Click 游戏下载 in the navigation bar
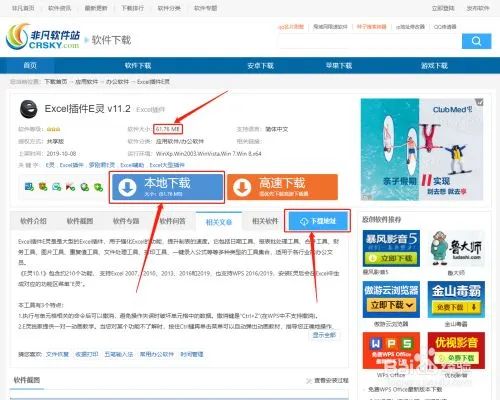This screenshot has width=500, height=400. [x=434, y=66]
